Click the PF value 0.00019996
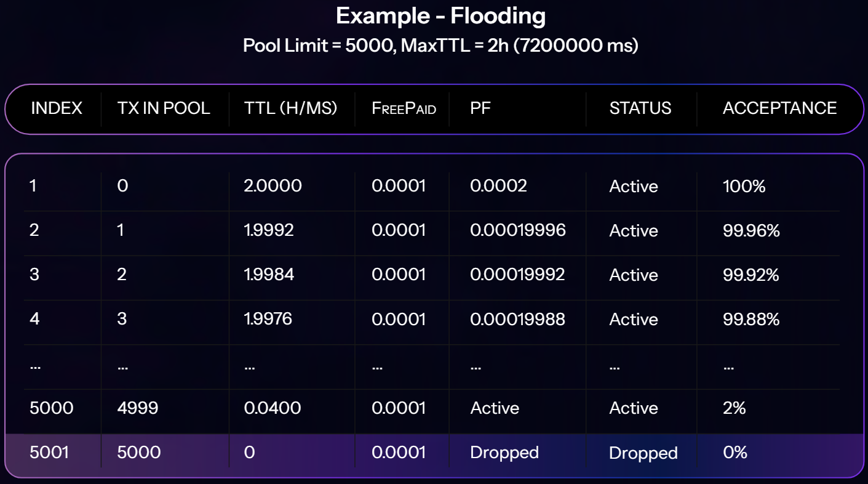The width and height of the screenshot is (868, 484). [518, 230]
